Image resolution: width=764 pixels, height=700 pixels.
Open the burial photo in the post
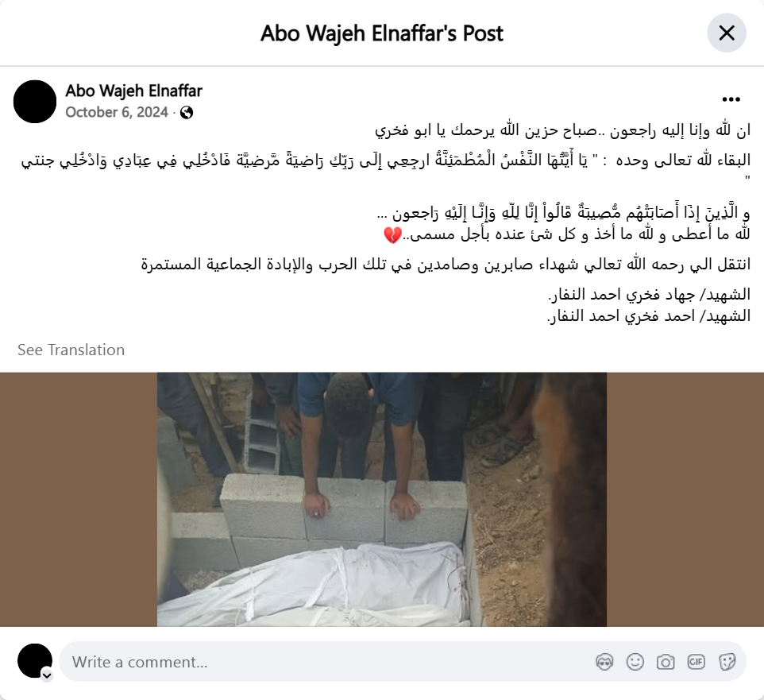coord(381,499)
